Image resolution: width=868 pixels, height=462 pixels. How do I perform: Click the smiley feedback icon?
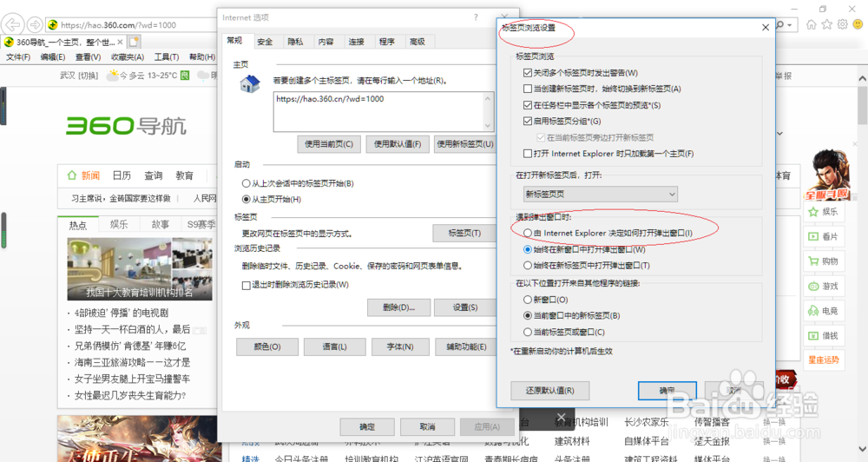858,25
